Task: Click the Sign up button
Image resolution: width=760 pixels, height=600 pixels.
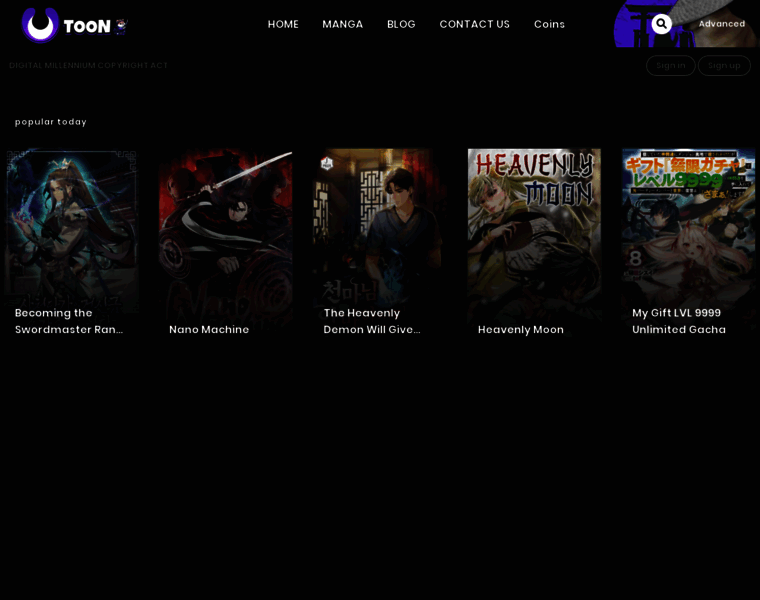Action: click(x=724, y=65)
